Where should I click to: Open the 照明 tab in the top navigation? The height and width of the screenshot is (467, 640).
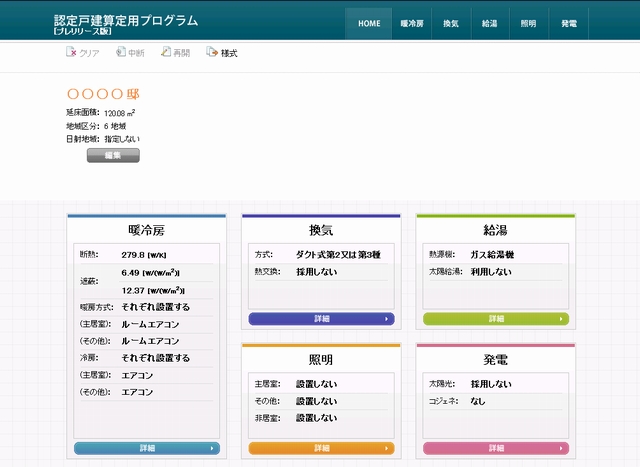point(529,23)
